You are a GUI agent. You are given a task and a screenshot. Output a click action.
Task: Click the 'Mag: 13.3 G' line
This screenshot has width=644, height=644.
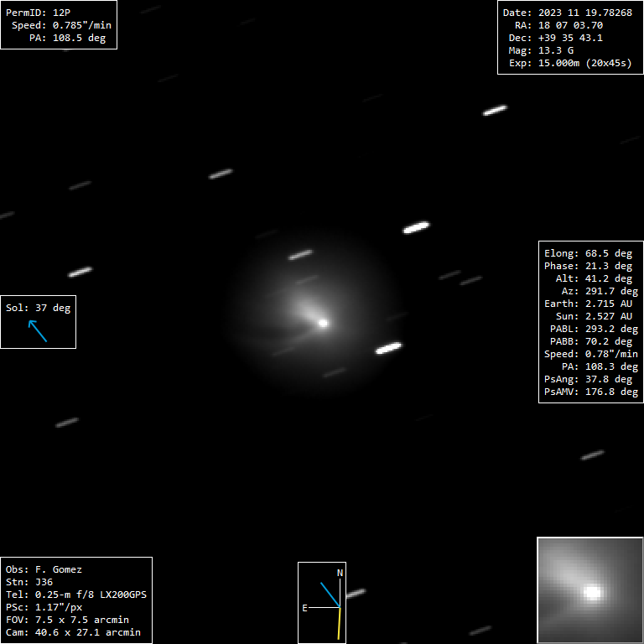click(x=541, y=50)
